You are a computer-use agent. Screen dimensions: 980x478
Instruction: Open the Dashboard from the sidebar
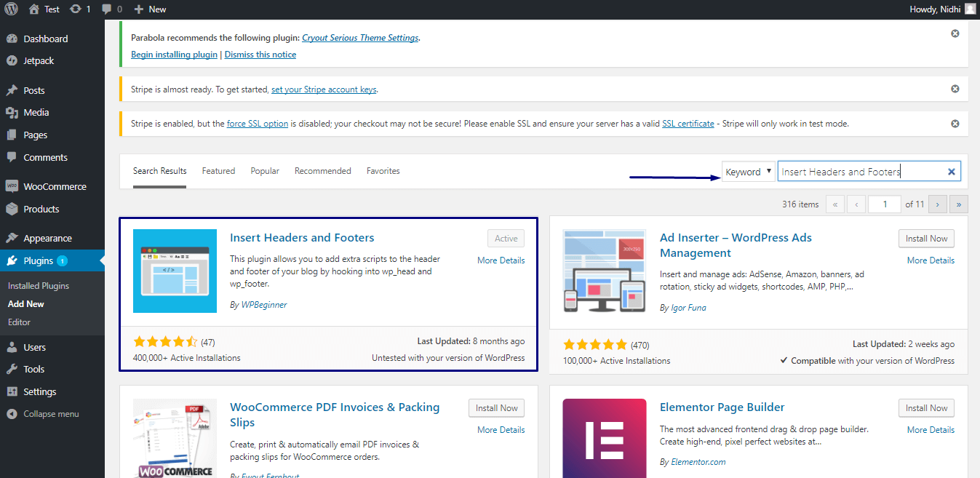(x=46, y=38)
